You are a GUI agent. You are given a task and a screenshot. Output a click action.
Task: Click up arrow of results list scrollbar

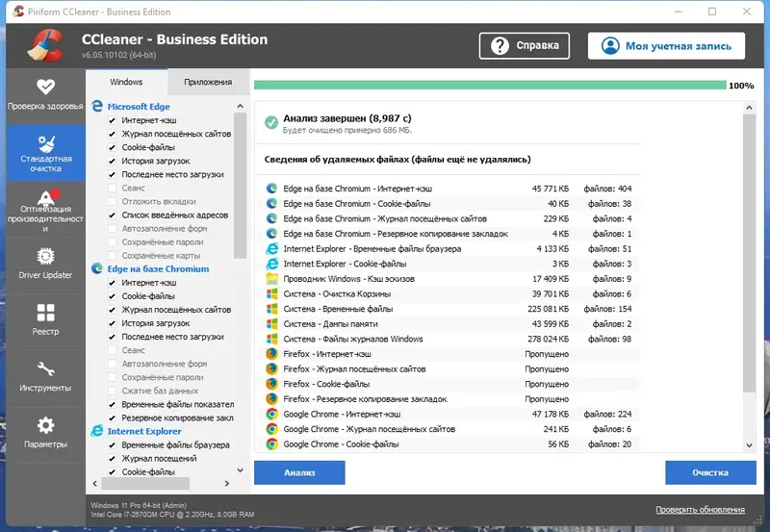(x=749, y=108)
